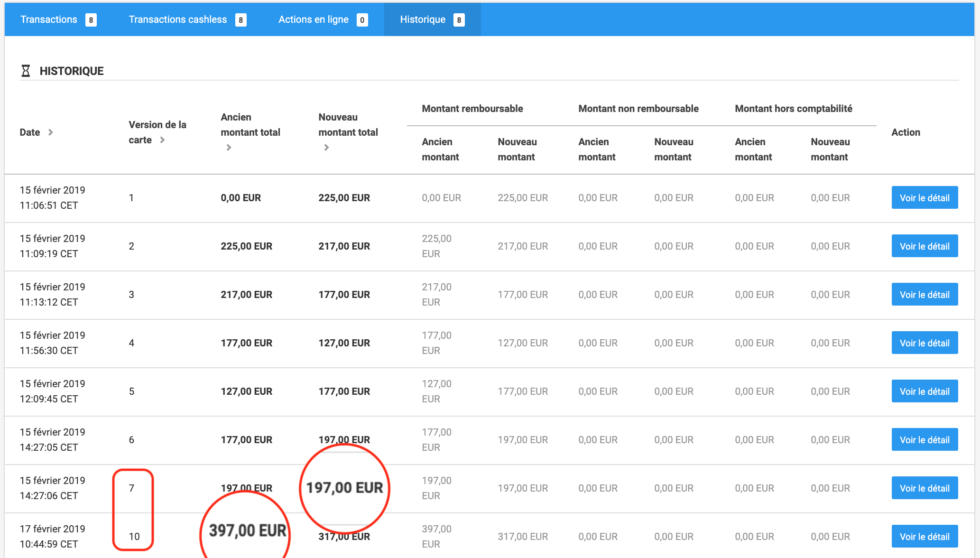
Task: Click the 0 badge on Actions en ligne
Action: [362, 20]
